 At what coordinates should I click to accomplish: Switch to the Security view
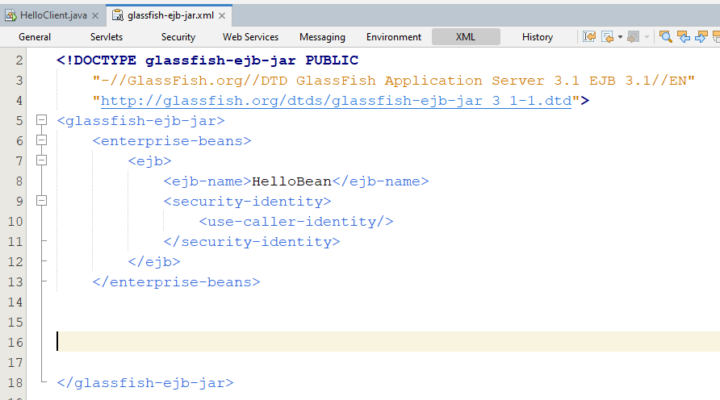click(178, 37)
